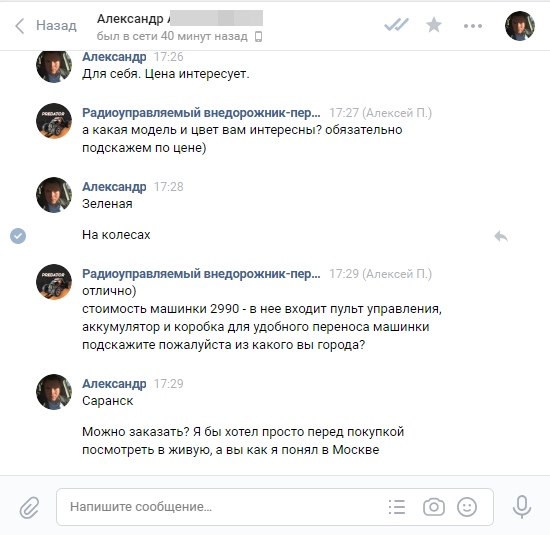Viewport: 550px width, 535px height.
Task: Mark conversation as important with star
Action: click(434, 25)
